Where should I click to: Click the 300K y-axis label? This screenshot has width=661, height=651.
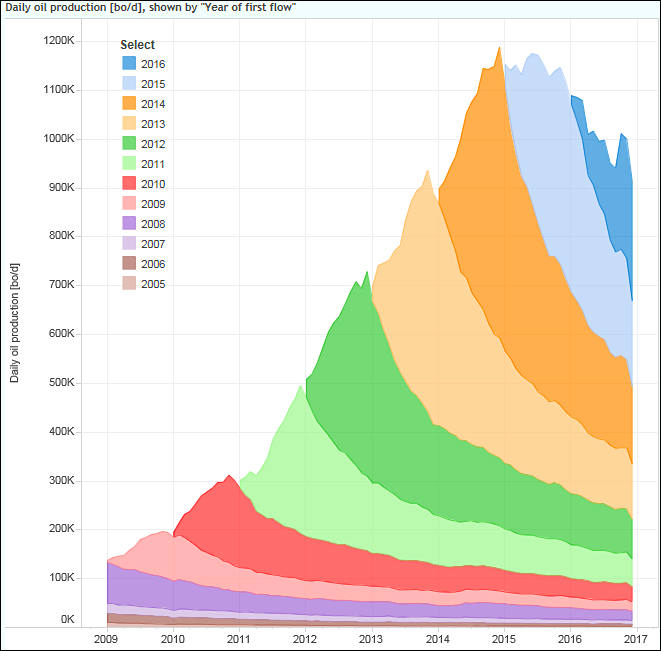coord(62,480)
